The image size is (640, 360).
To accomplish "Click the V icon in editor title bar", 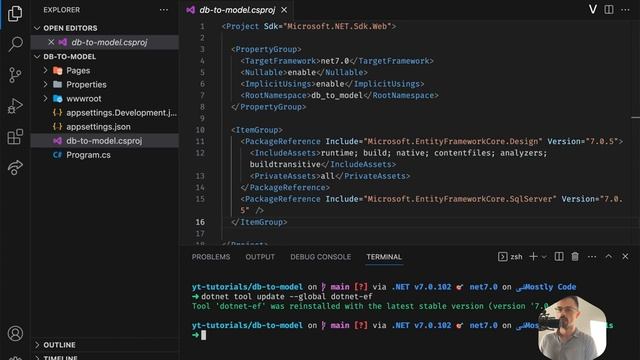I will pos(593,9).
